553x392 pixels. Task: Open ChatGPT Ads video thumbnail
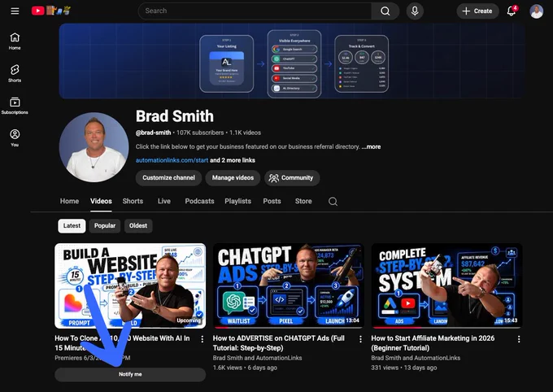[x=288, y=285]
